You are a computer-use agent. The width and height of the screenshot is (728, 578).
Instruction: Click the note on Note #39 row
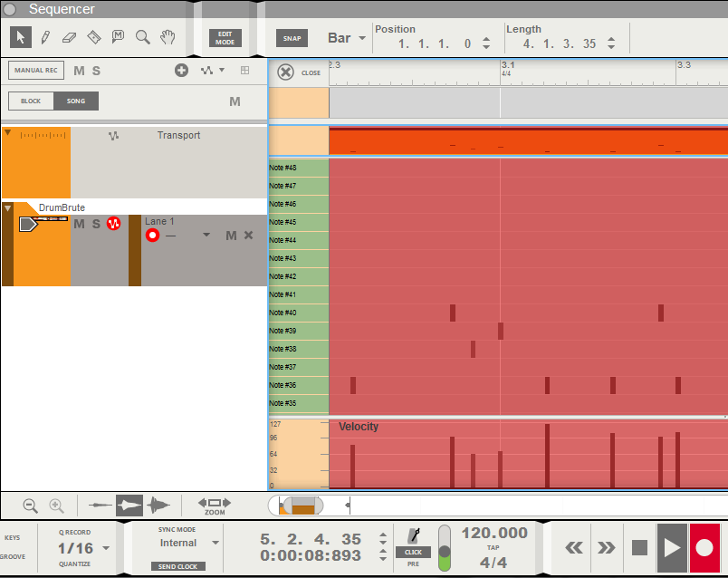pos(501,331)
